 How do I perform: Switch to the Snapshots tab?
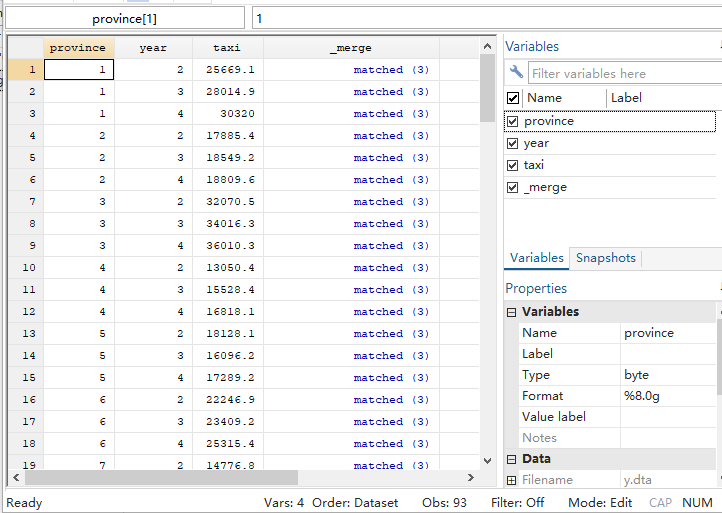coord(606,258)
